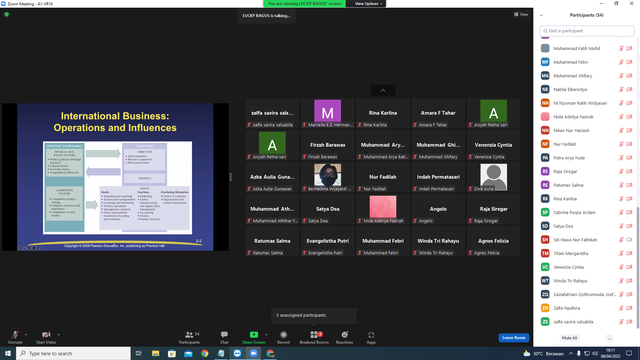Image resolution: width=640 pixels, height=360 pixels.
Task: Click mic icon next to Raja Siregar in list
Action: pyautogui.click(x=621, y=171)
